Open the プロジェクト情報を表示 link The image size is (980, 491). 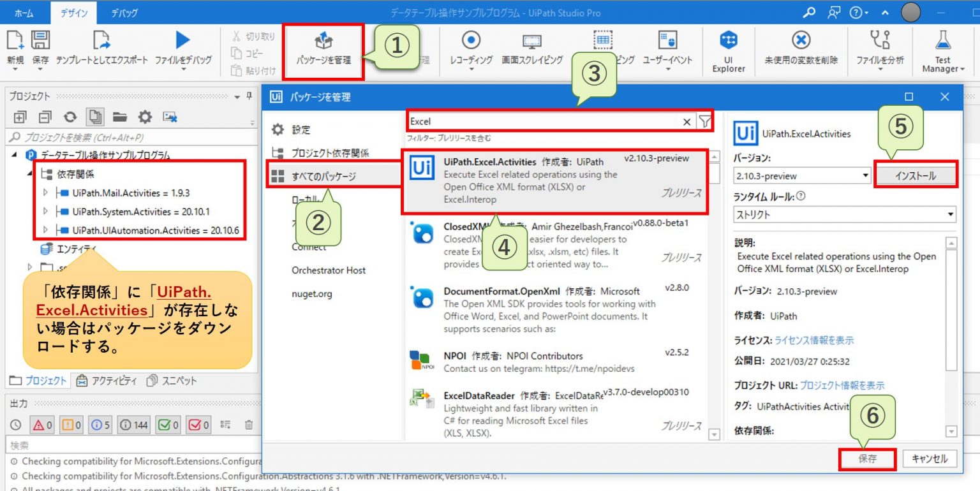pos(842,385)
